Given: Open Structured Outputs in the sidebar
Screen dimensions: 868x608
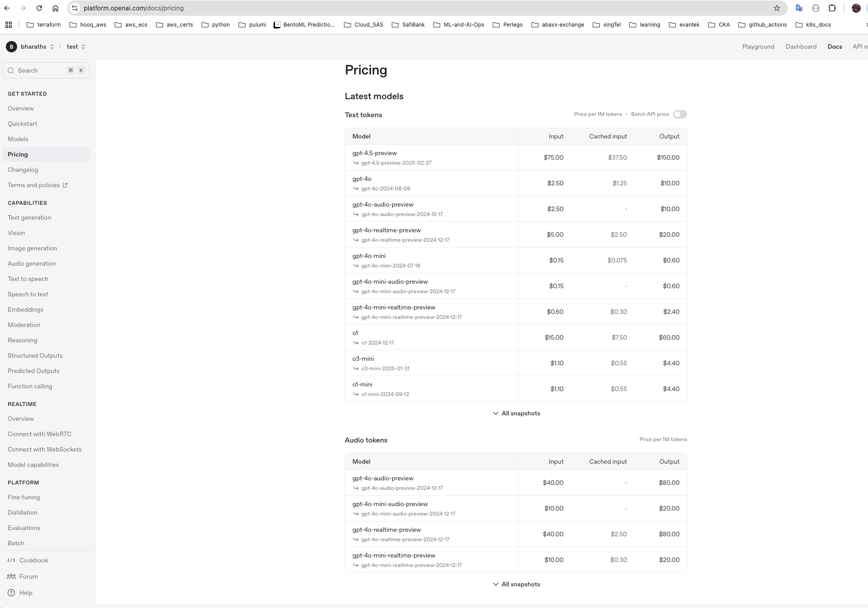Looking at the screenshot, I should pos(35,355).
